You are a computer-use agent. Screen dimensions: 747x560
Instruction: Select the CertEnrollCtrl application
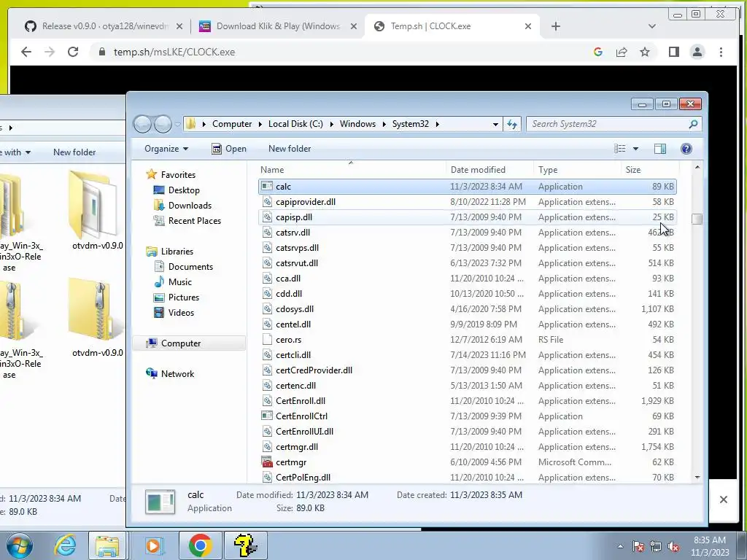pos(467,416)
